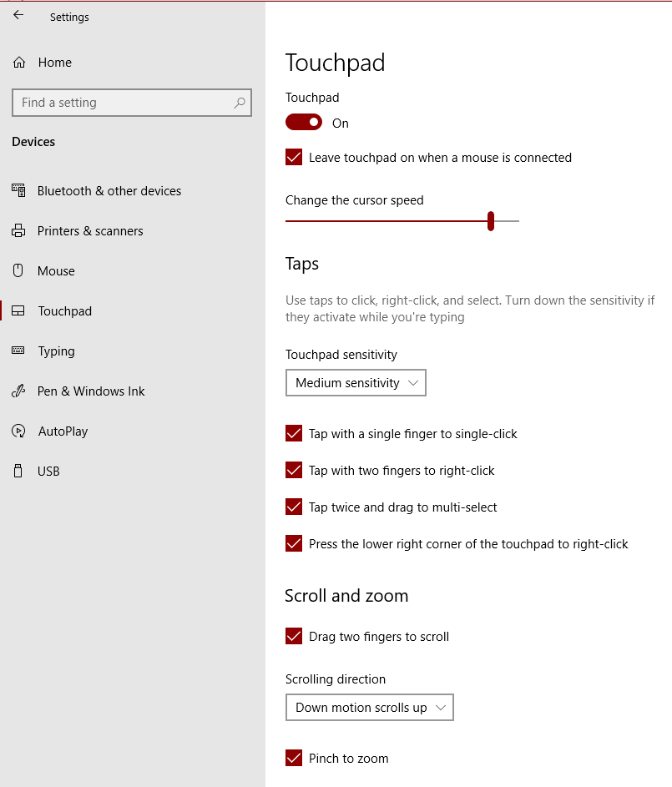Click the Printers & scanners icon

(18, 231)
